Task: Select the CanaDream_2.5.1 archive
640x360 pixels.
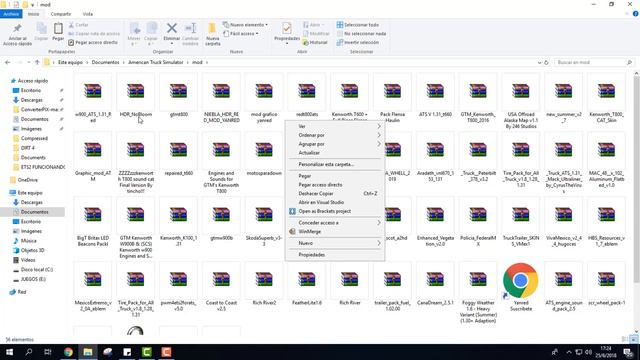Action: (435, 285)
